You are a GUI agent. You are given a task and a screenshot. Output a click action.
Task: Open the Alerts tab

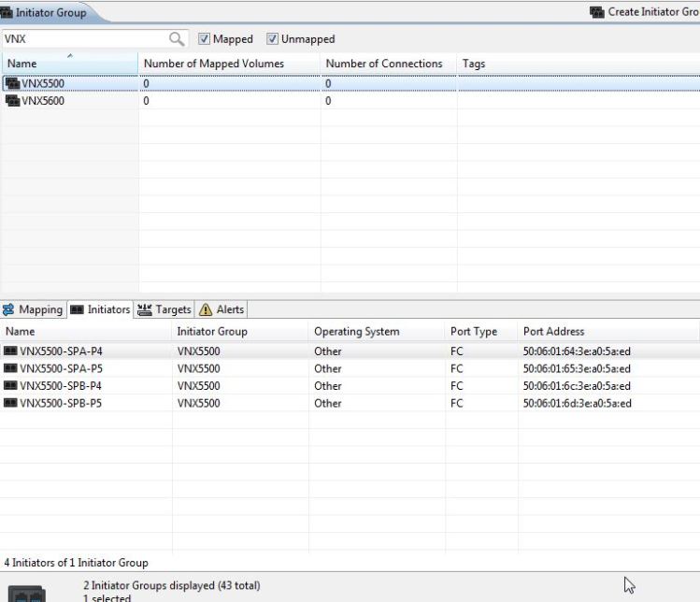pyautogui.click(x=221, y=309)
